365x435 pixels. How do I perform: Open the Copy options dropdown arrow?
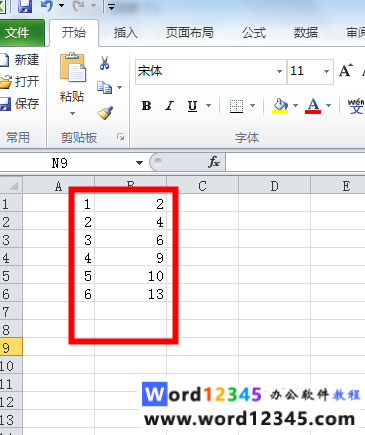coord(120,88)
